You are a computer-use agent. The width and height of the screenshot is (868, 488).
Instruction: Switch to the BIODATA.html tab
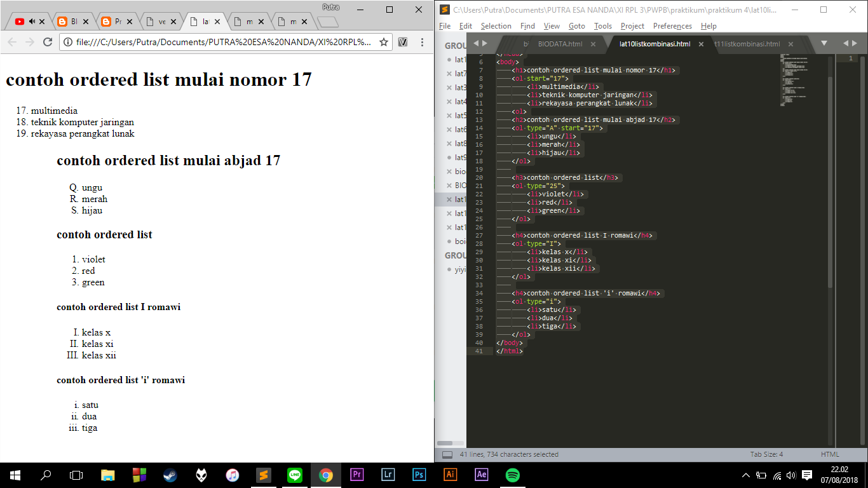point(560,44)
